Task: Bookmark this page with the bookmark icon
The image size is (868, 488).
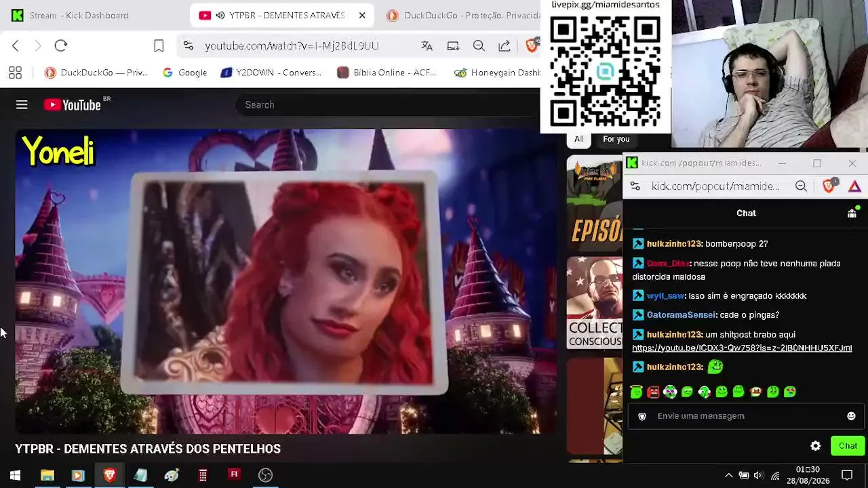Action: pyautogui.click(x=159, y=45)
